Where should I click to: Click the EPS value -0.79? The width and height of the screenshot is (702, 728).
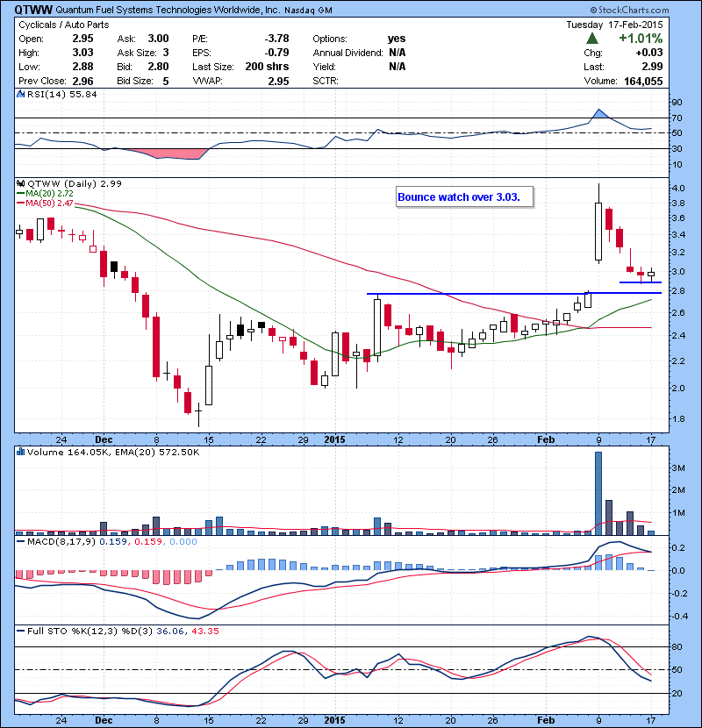276,53
